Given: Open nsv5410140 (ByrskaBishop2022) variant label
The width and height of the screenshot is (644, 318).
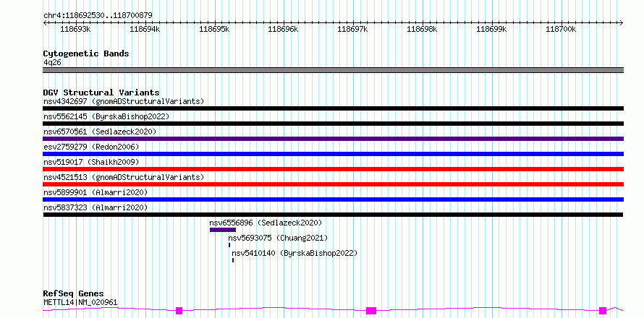Looking at the screenshot, I should click(x=295, y=253).
